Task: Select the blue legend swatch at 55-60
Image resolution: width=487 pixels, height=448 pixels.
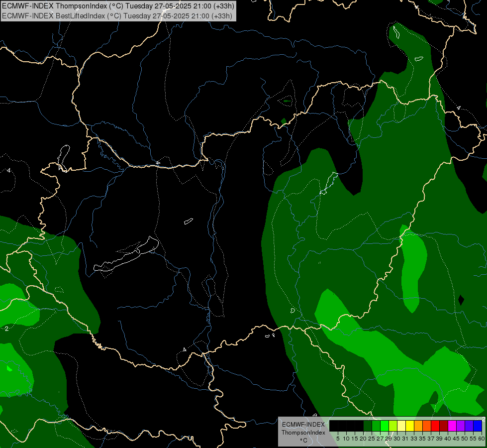Action: [x=478, y=426]
